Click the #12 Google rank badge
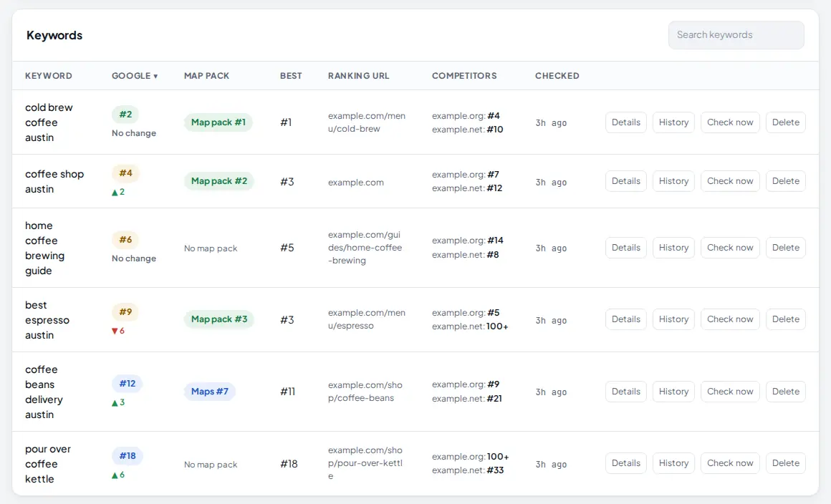831x504 pixels. pyautogui.click(x=128, y=384)
